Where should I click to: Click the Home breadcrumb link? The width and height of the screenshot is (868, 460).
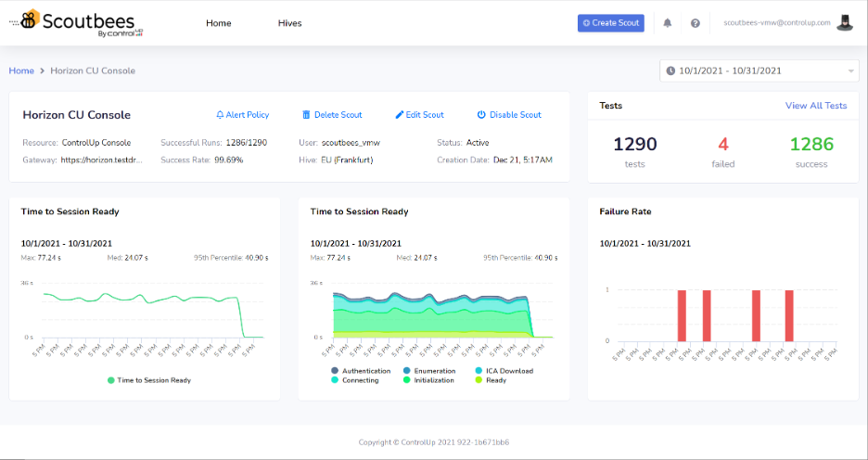point(21,70)
